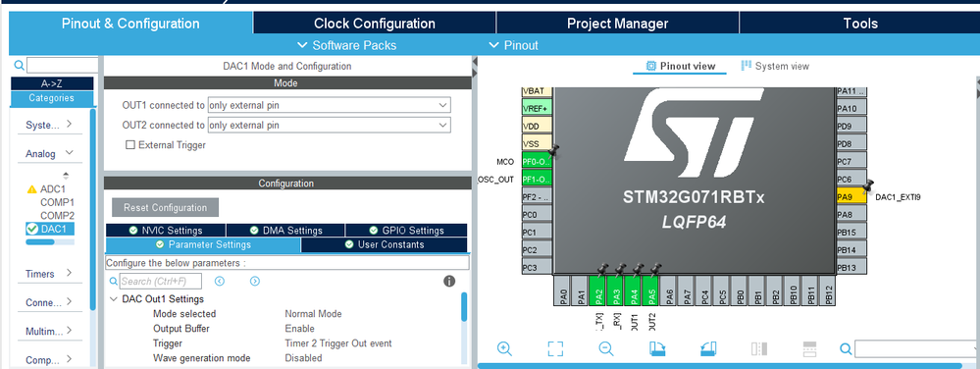Screen dimensions: 980x369
Task: Select ADC1 in the Analog list
Action: point(53,188)
